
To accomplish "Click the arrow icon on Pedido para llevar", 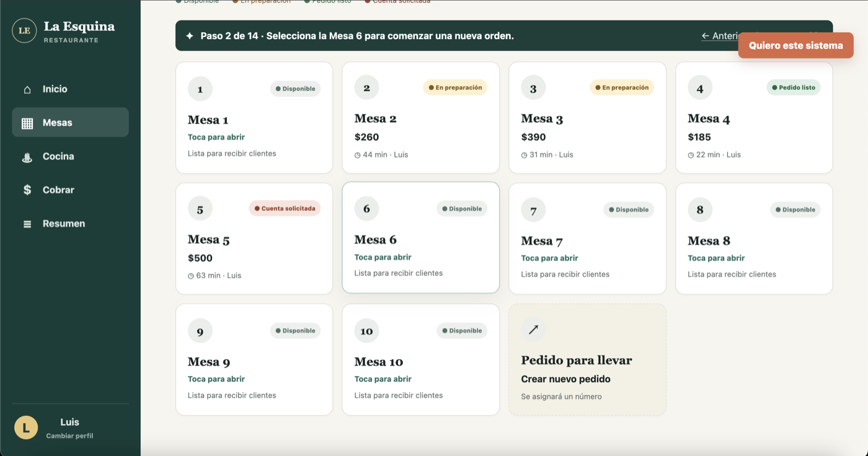I will [x=533, y=329].
